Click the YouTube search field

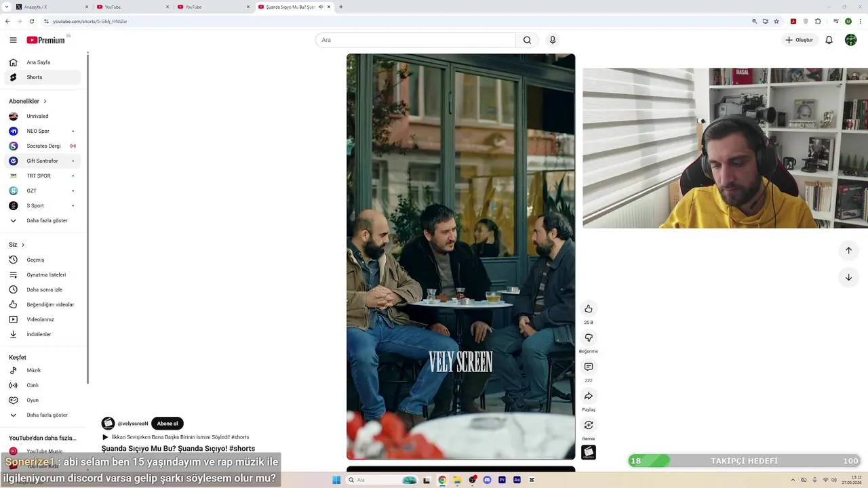[415, 40]
